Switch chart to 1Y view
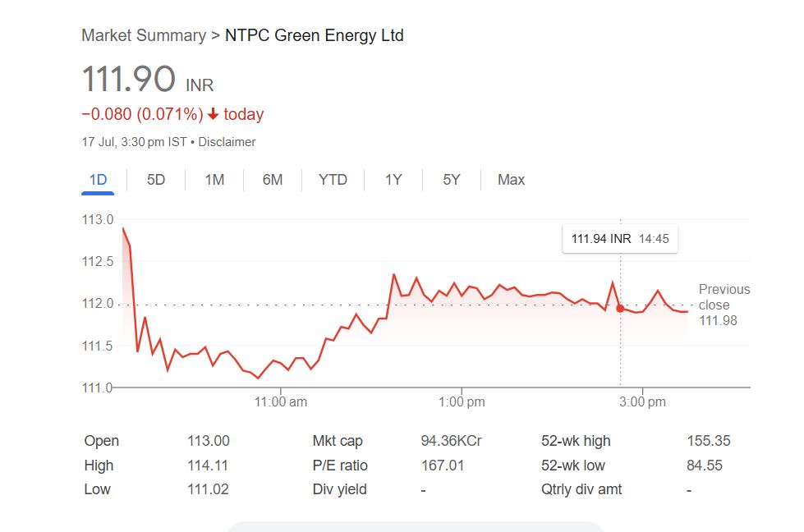The width and height of the screenshot is (804, 532). pyautogui.click(x=393, y=180)
